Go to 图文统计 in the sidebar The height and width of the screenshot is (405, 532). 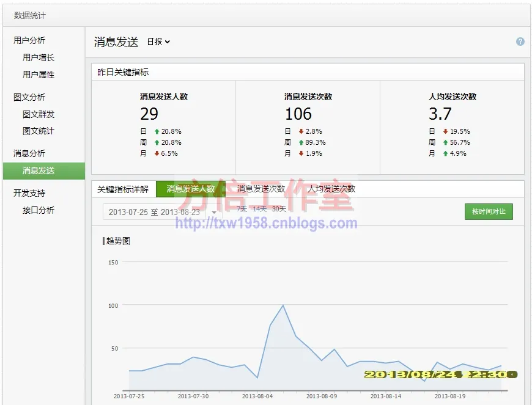[39, 131]
